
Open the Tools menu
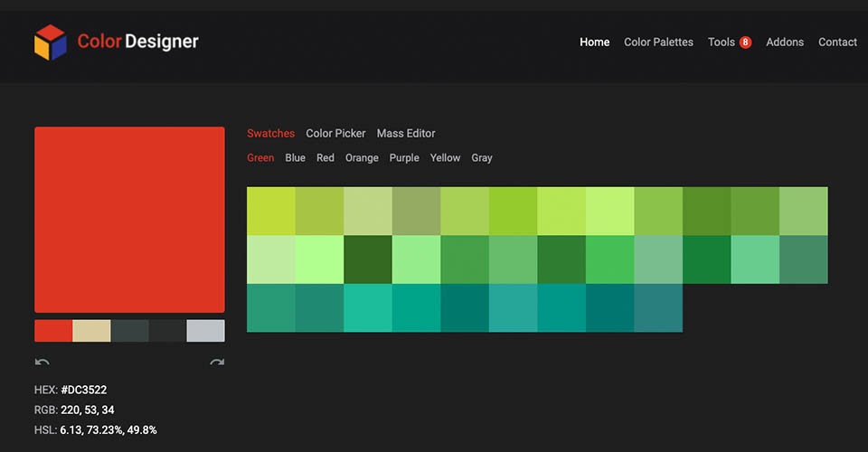722,42
